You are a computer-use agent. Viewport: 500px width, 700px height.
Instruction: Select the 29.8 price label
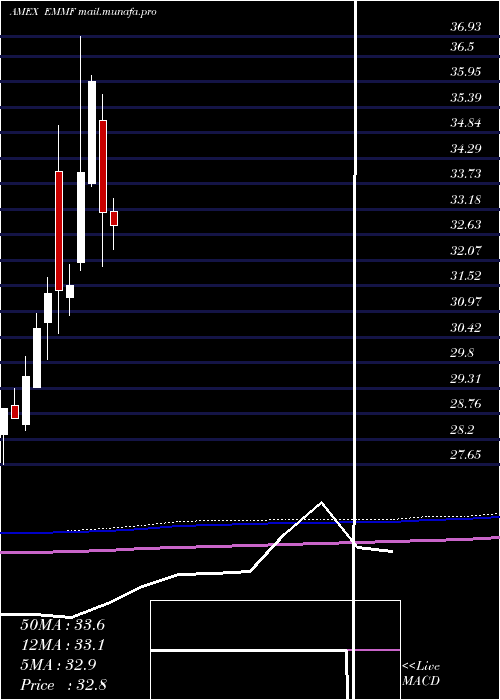(462, 353)
